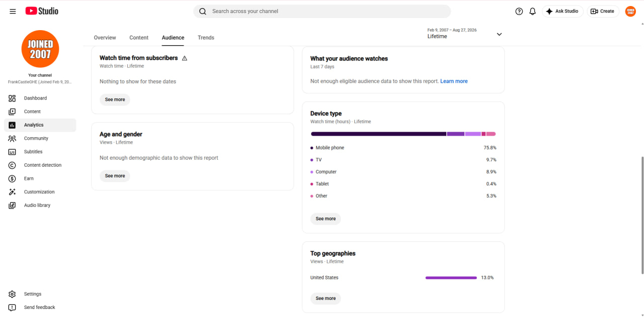Click the United States geography label

[324, 278]
